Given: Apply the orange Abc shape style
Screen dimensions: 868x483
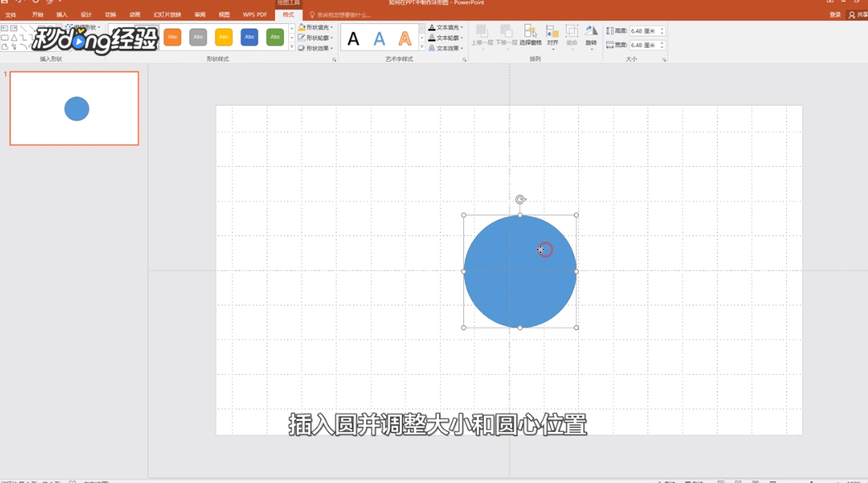Looking at the screenshot, I should point(173,37).
